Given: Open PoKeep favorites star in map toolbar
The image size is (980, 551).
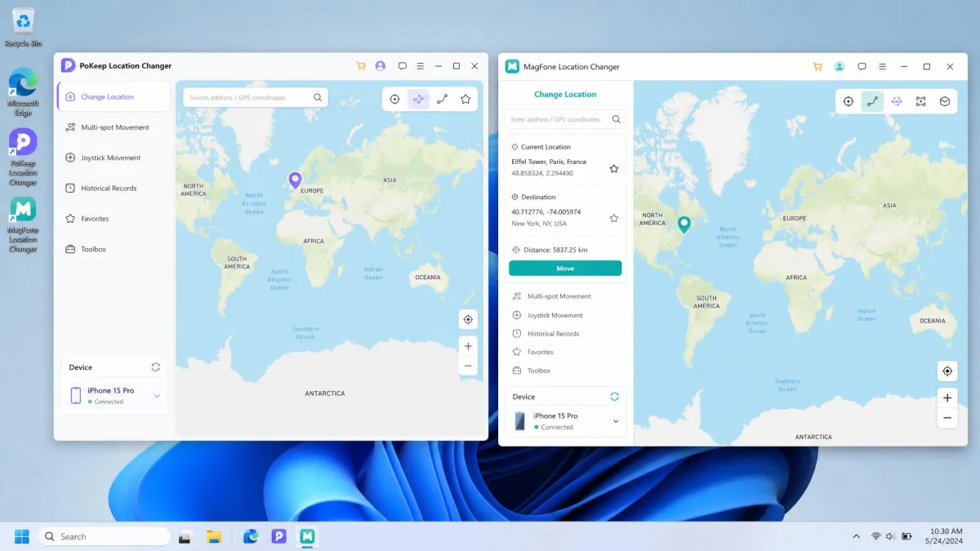Looking at the screenshot, I should [x=465, y=99].
